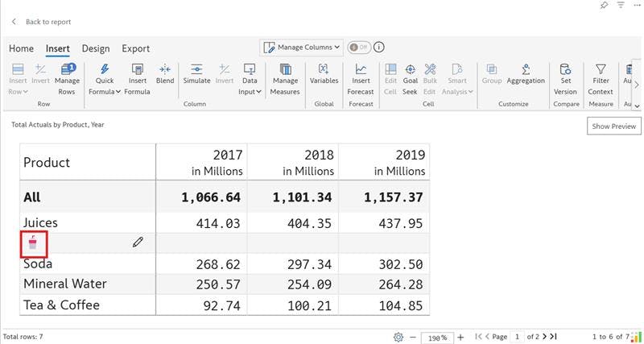Click the 190% zoom input field
This screenshot has width=644, height=344.
point(437,338)
